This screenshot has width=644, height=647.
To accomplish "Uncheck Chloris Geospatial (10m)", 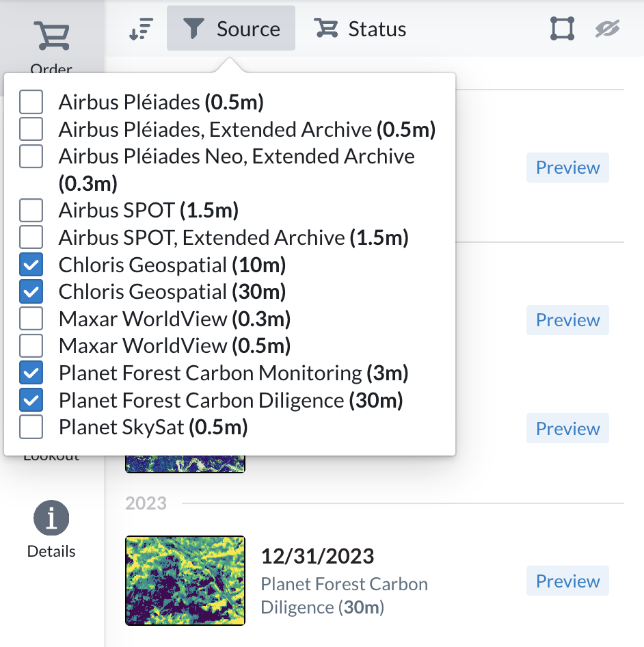I will click(x=31, y=265).
